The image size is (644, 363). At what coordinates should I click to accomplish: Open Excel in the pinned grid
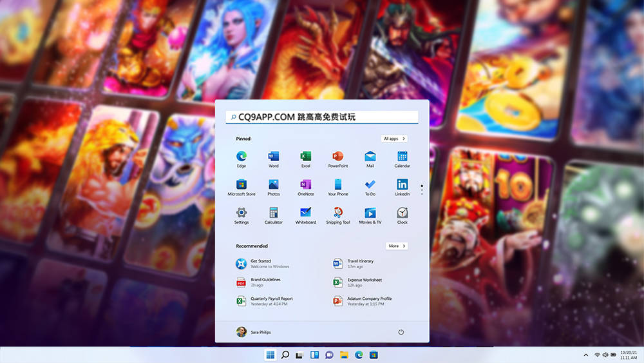pos(306,157)
